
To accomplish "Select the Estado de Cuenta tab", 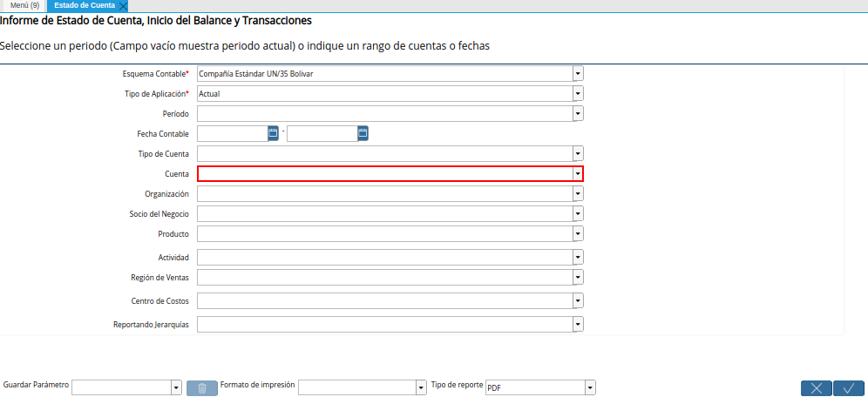I will click(x=85, y=5).
